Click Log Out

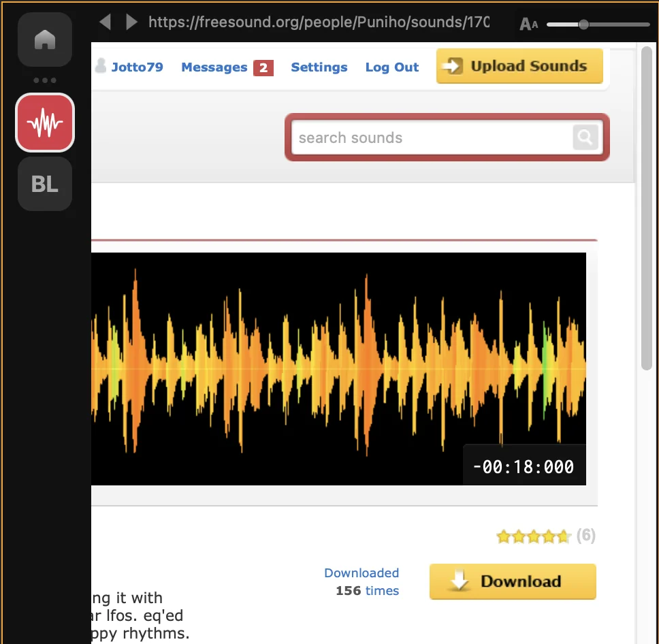tap(391, 67)
